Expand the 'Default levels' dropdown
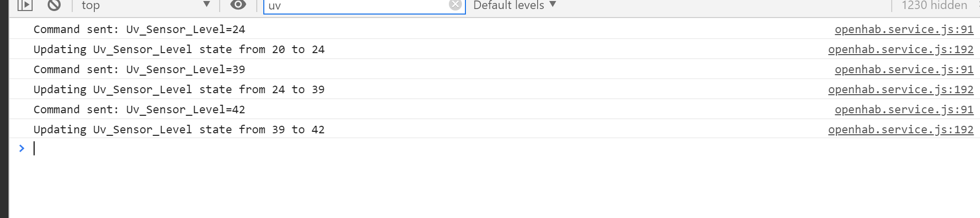 tap(515, 5)
